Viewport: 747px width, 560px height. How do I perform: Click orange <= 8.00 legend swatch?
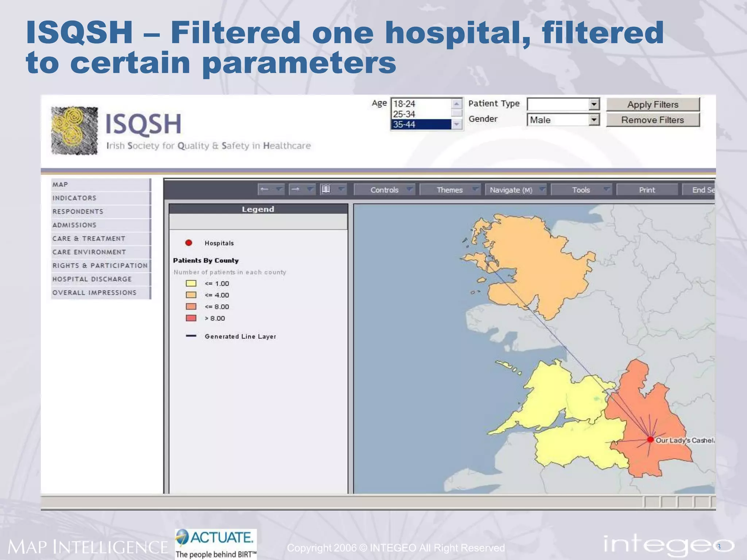[191, 307]
